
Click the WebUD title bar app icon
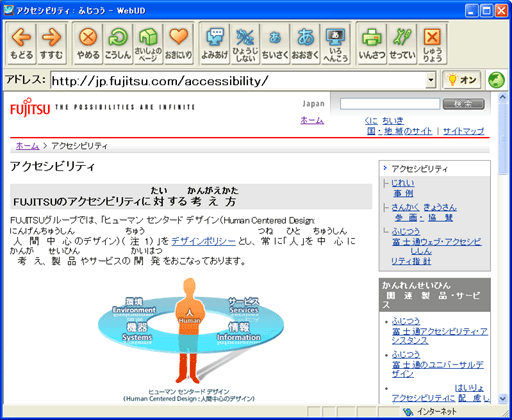coord(9,10)
